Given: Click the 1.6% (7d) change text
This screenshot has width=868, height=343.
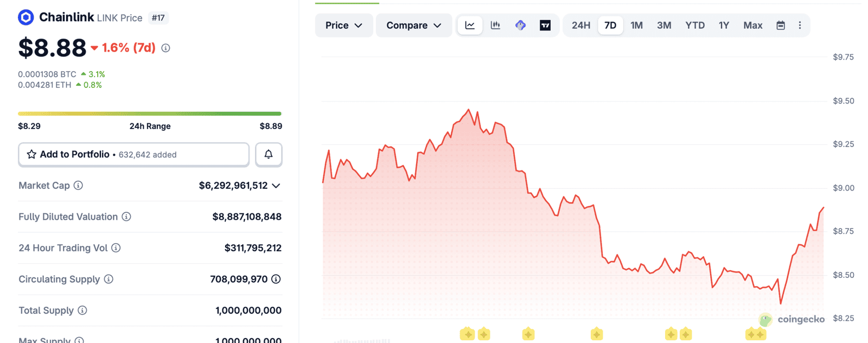Looking at the screenshot, I should 129,48.
